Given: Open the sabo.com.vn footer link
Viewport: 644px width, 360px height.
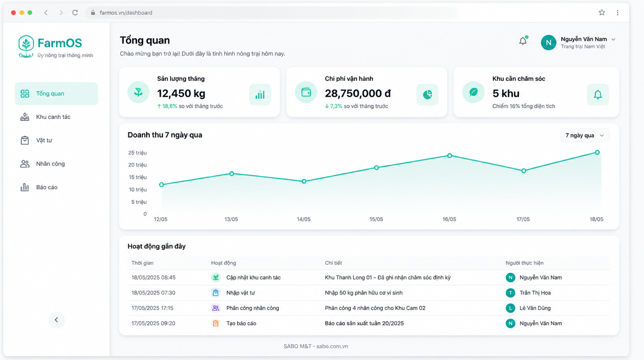Looking at the screenshot, I should [x=333, y=346].
